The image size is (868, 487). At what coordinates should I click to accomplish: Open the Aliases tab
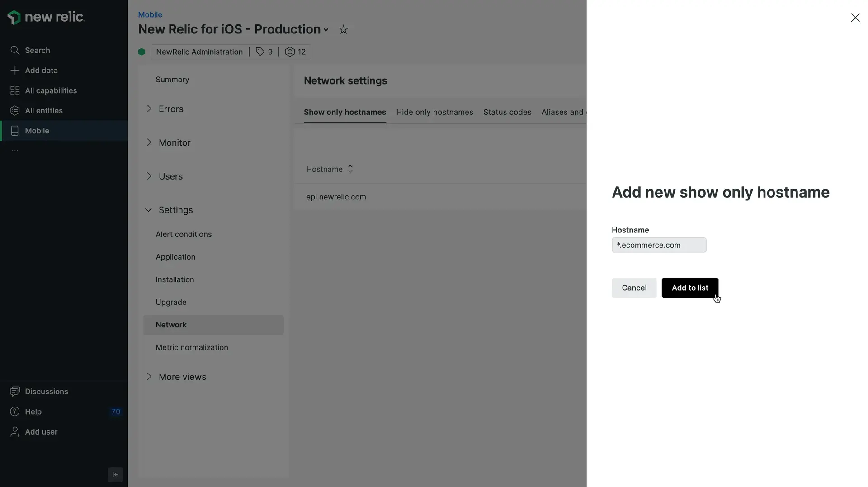click(564, 112)
